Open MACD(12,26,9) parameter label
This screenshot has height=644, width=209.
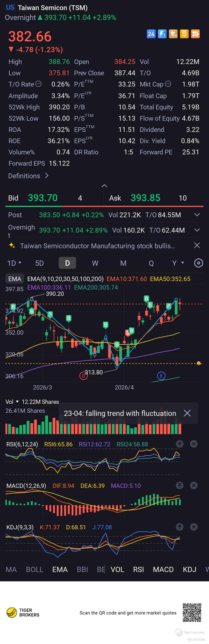pos(26,486)
